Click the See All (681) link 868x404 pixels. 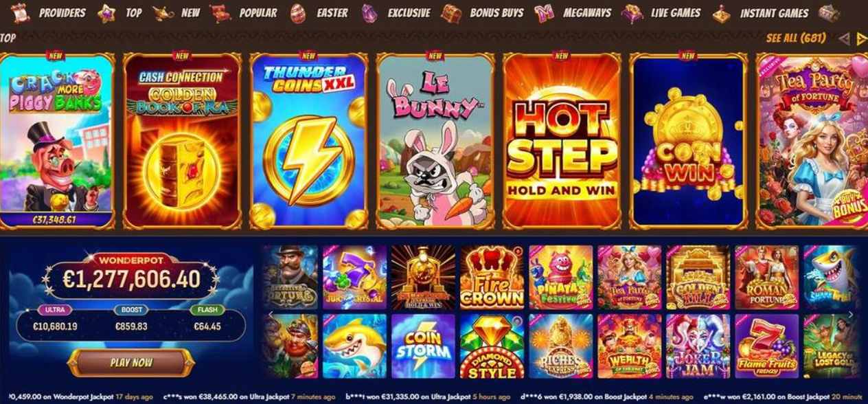(796, 38)
